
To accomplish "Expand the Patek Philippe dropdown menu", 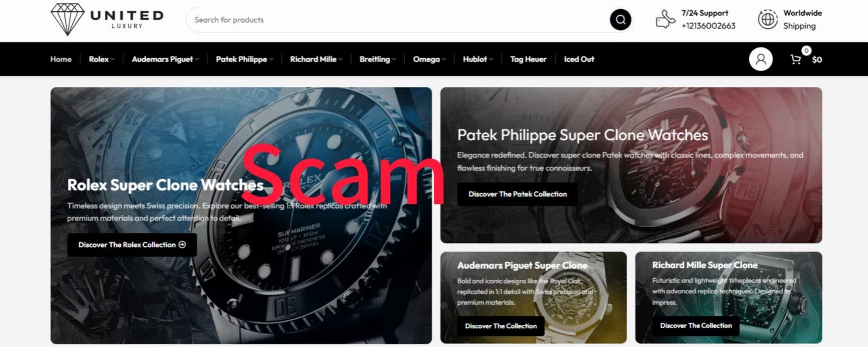I will pos(244,59).
